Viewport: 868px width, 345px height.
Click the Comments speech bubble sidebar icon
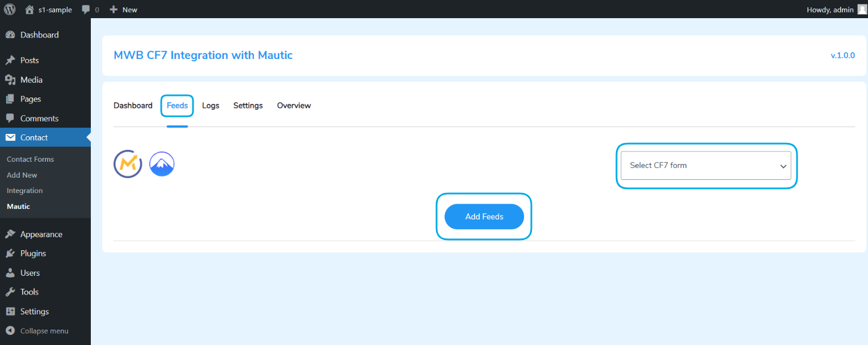[x=10, y=119]
